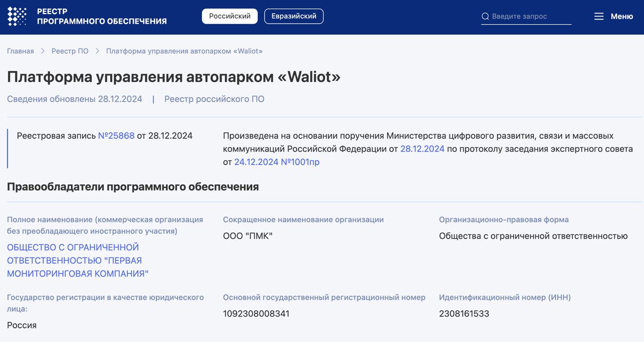Open the hamburger menu icon
Image resolution: width=644 pixels, height=342 pixels.
(599, 17)
